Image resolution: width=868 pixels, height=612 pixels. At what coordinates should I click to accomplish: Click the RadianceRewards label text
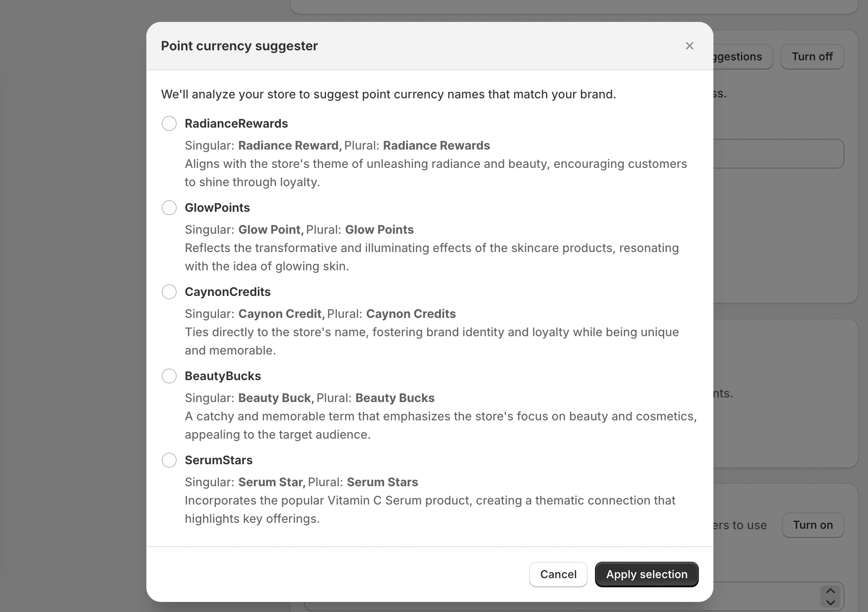click(236, 123)
